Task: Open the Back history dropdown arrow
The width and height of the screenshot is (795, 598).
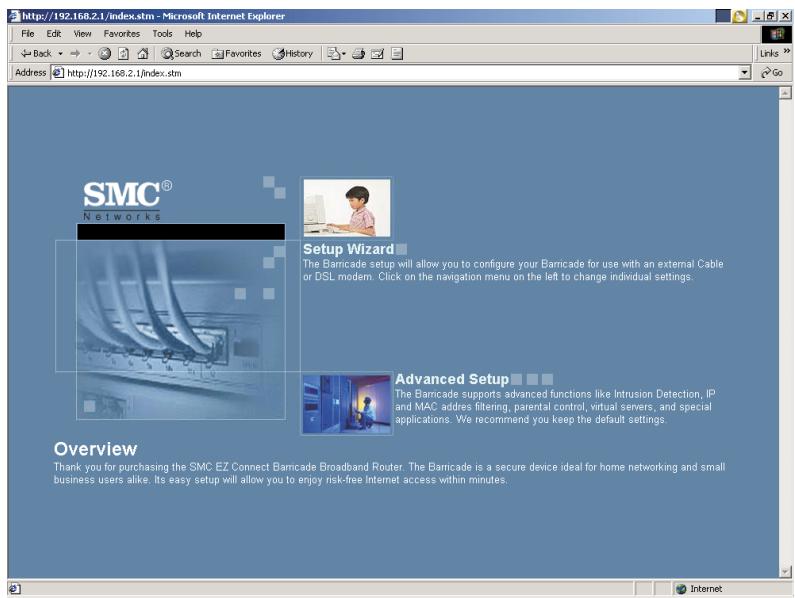Action: 60,53
